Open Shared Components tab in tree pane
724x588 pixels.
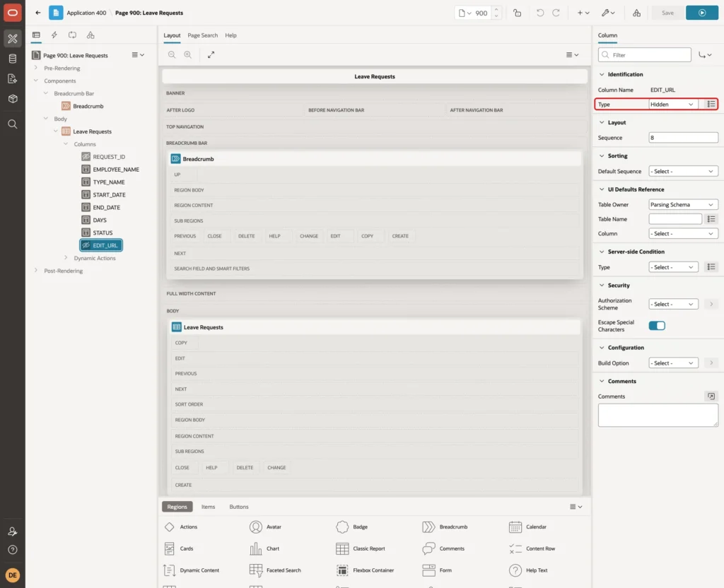coord(90,35)
